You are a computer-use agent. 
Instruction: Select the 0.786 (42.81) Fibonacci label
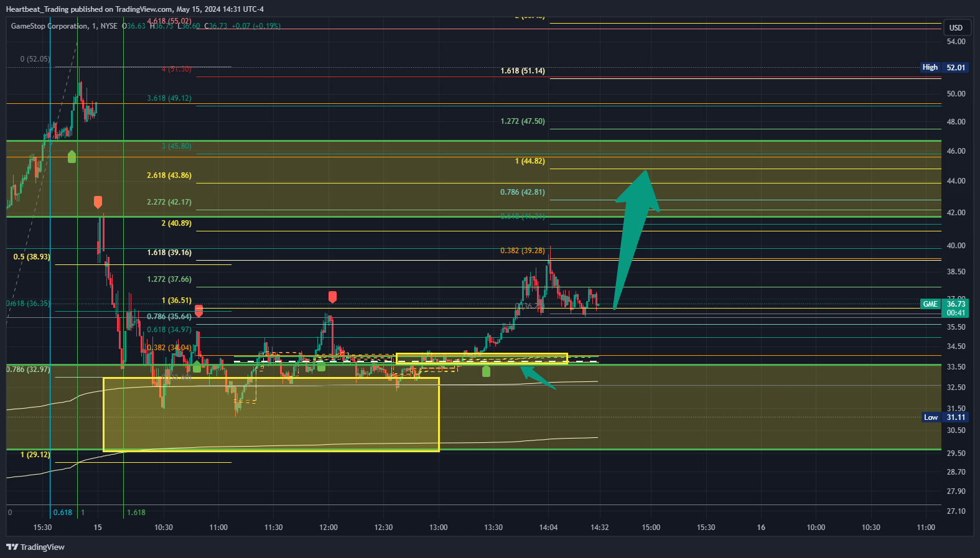pyautogui.click(x=522, y=192)
